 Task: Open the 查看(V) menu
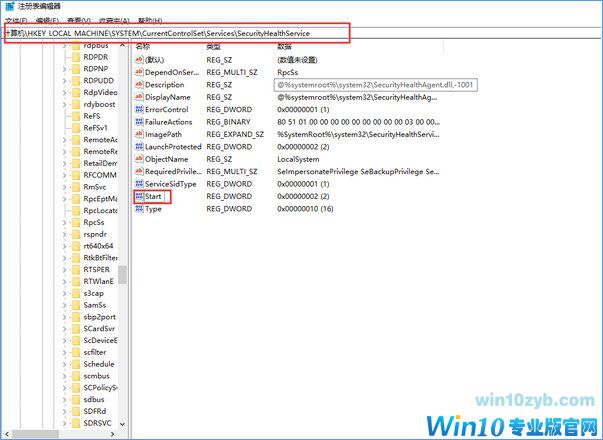point(79,20)
